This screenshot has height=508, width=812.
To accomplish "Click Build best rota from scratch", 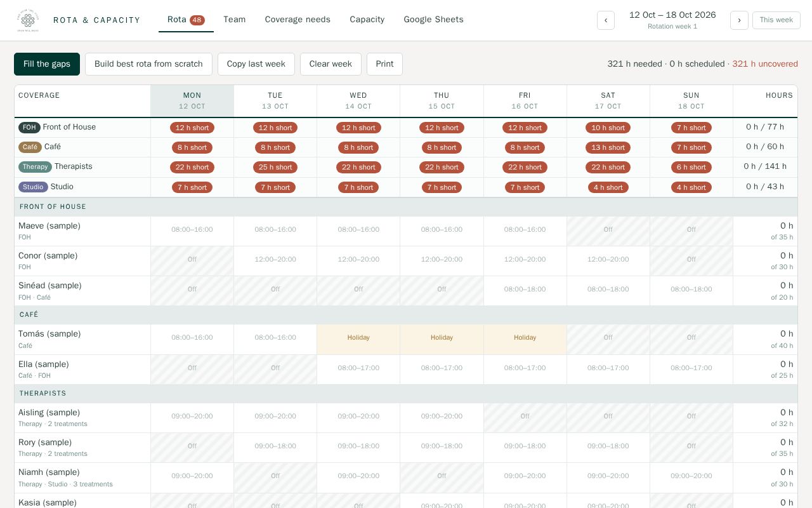I will (148, 64).
